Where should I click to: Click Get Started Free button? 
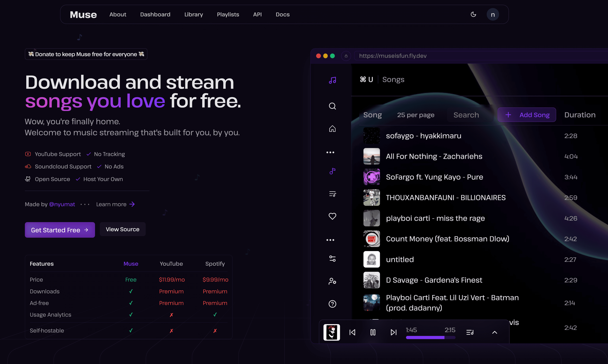60,230
